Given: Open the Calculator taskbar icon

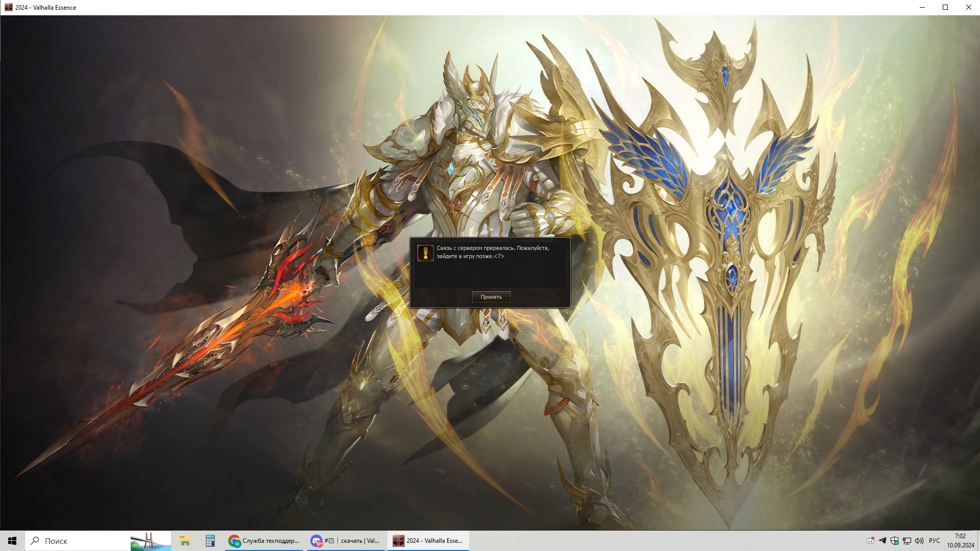Looking at the screenshot, I should click(x=210, y=541).
